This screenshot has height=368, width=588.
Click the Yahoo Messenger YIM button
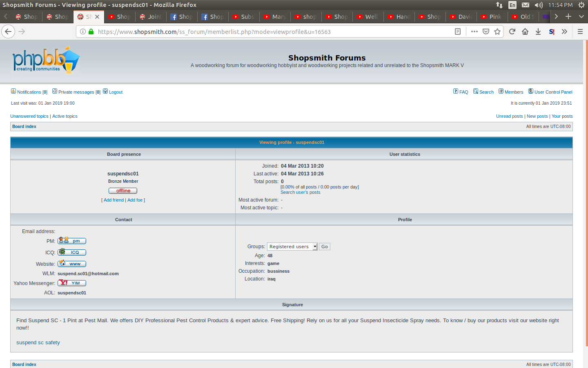[72, 283]
